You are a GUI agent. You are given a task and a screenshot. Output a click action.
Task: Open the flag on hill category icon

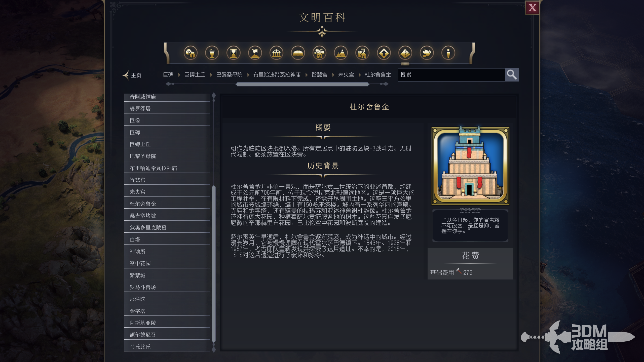pyautogui.click(x=255, y=53)
